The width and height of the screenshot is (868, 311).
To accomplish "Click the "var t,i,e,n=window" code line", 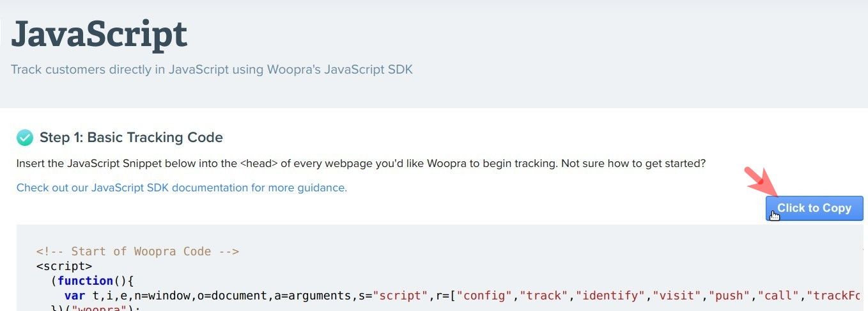I will (463, 296).
